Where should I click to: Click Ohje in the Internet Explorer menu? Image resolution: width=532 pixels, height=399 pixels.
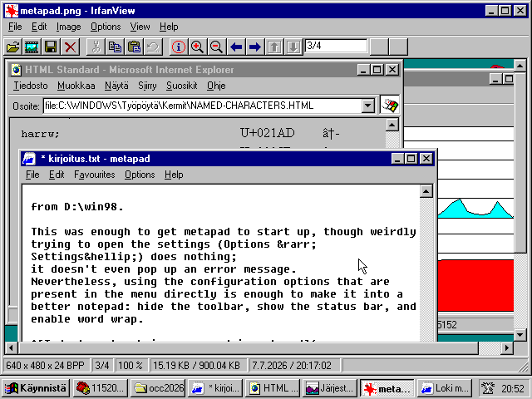pyautogui.click(x=216, y=86)
